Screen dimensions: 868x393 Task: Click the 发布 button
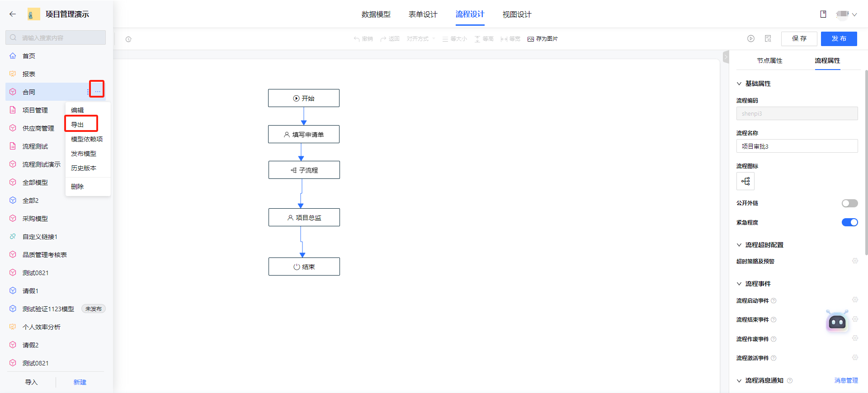point(839,39)
